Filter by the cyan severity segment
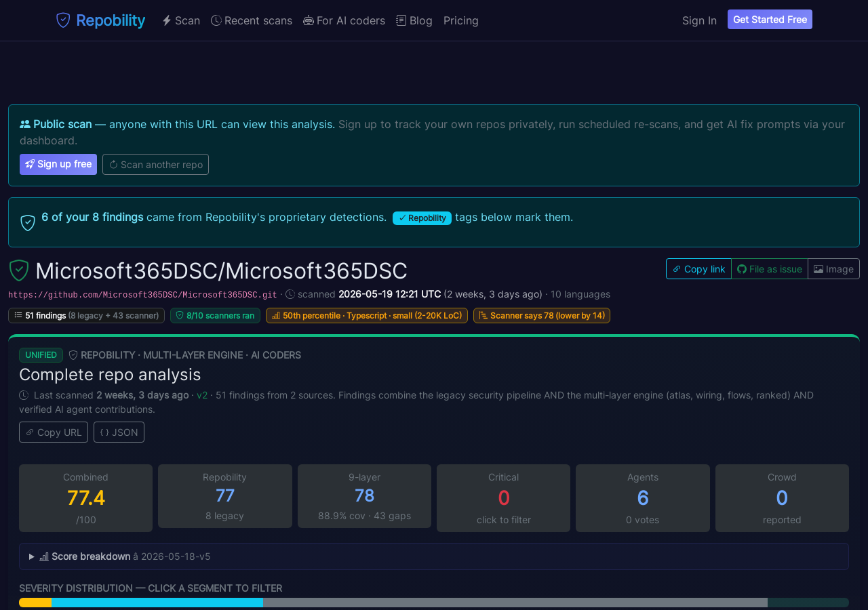The height and width of the screenshot is (610, 868). (x=157, y=603)
